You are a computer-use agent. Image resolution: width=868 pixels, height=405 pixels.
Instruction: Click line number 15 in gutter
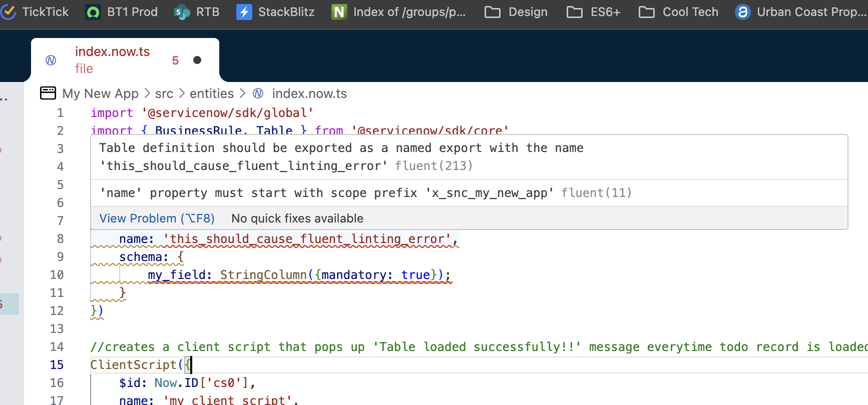tap(57, 365)
